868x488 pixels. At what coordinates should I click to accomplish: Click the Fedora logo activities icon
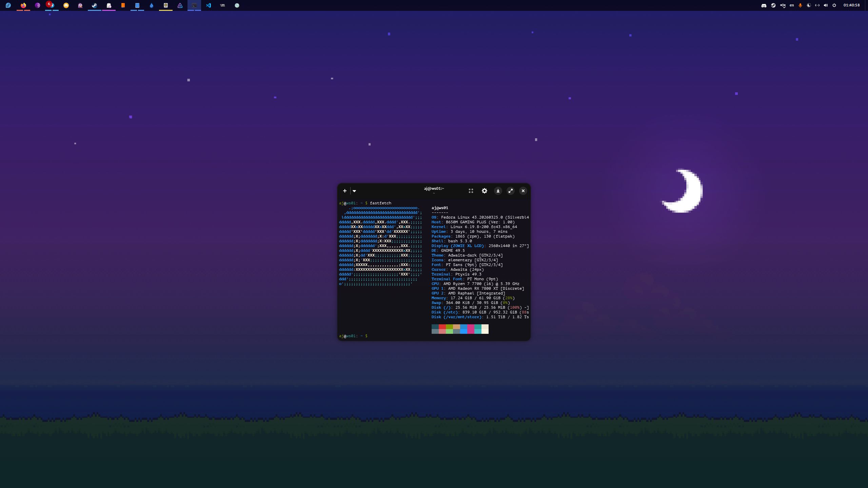point(8,5)
